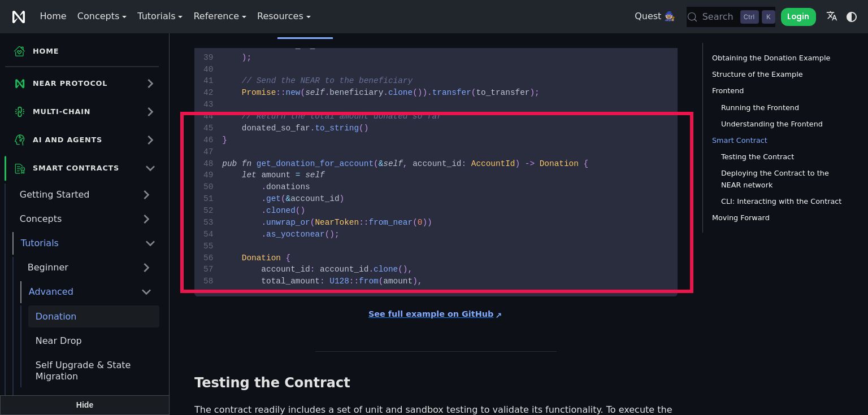The width and height of the screenshot is (868, 415).
Task: Open the language translation icon
Action: click(832, 17)
